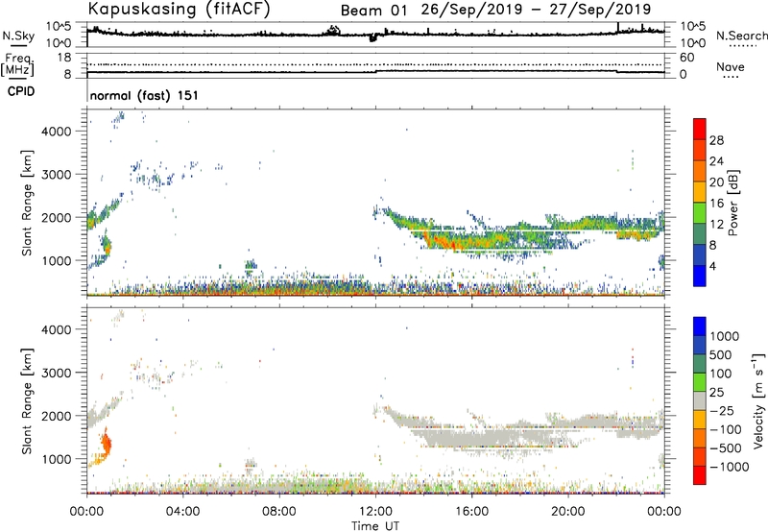768x532 pixels.
Task: Click the 2000 range tick in velocity panel
Action: (57, 416)
